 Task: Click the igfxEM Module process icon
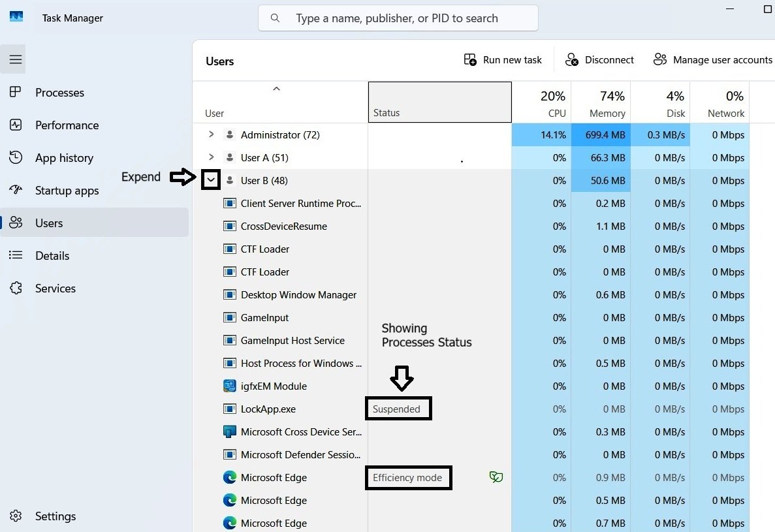229,386
